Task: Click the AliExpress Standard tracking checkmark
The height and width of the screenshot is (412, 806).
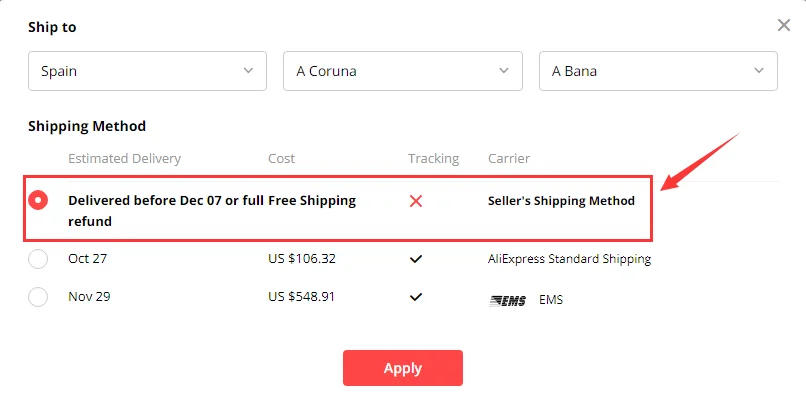Action: click(x=416, y=259)
